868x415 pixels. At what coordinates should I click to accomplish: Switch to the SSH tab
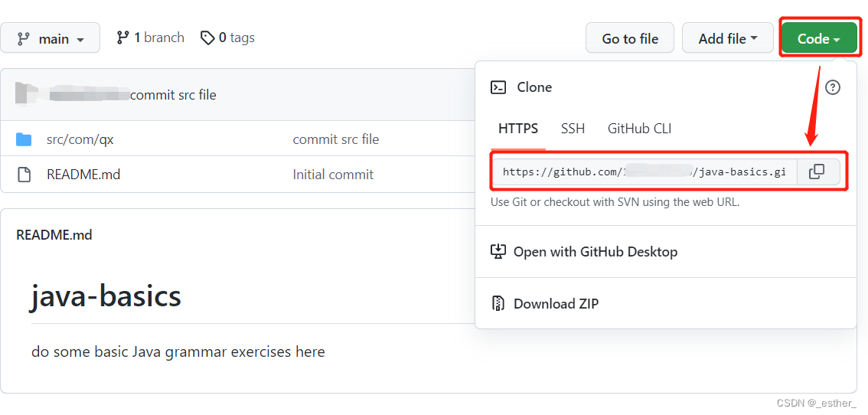(x=573, y=129)
